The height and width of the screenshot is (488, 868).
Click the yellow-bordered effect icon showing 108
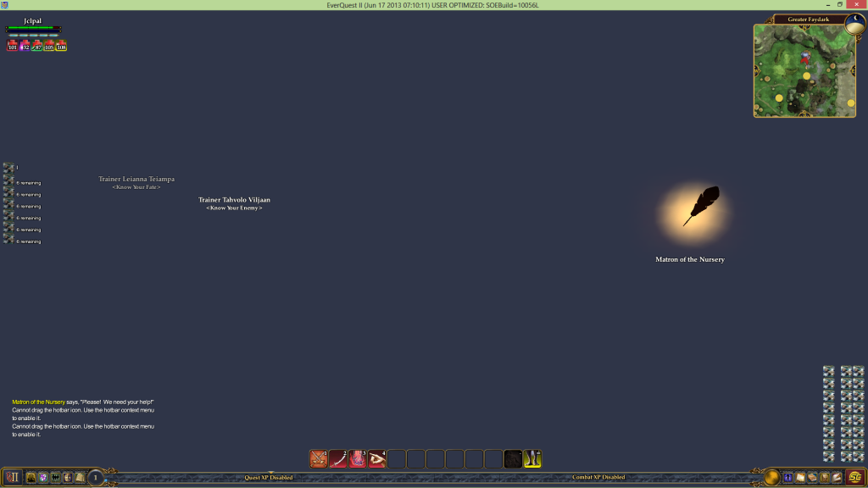61,46
